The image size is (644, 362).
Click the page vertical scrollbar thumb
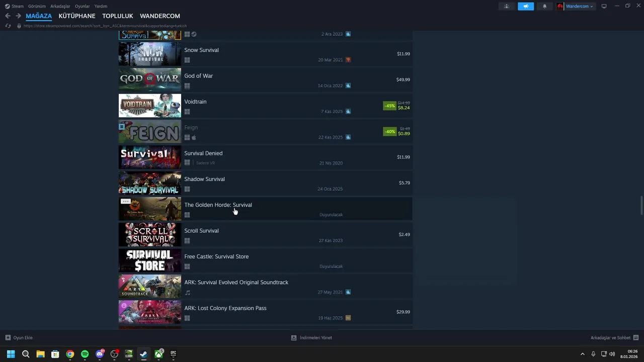coord(641,205)
